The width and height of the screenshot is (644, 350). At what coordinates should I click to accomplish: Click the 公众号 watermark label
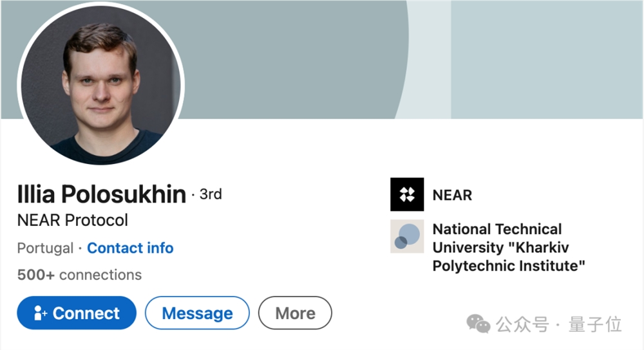(x=522, y=325)
